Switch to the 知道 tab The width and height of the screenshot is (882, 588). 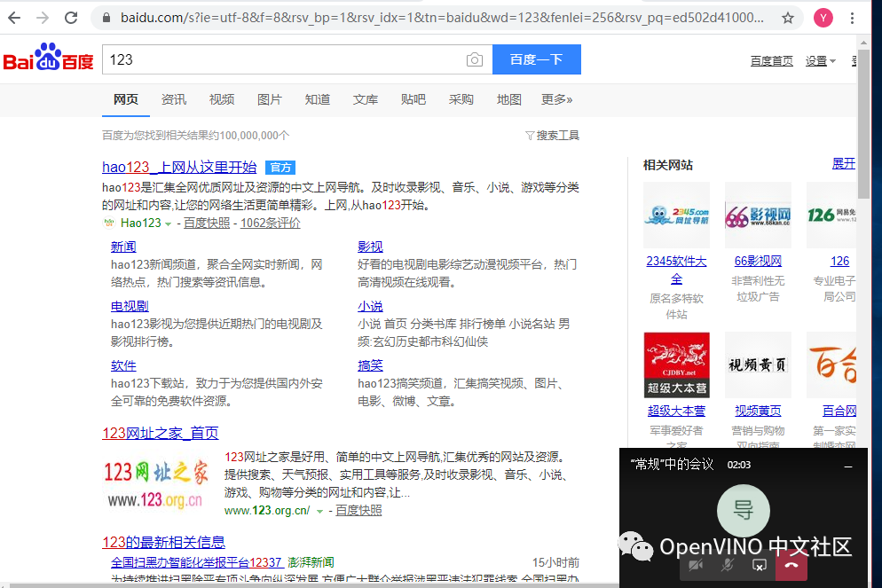click(x=318, y=99)
